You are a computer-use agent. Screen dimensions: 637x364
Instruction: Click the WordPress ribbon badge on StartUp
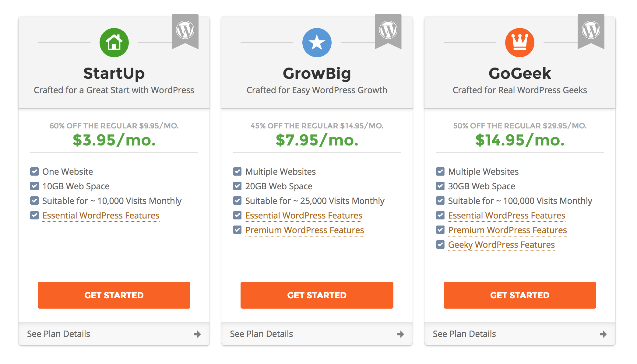pos(185,30)
